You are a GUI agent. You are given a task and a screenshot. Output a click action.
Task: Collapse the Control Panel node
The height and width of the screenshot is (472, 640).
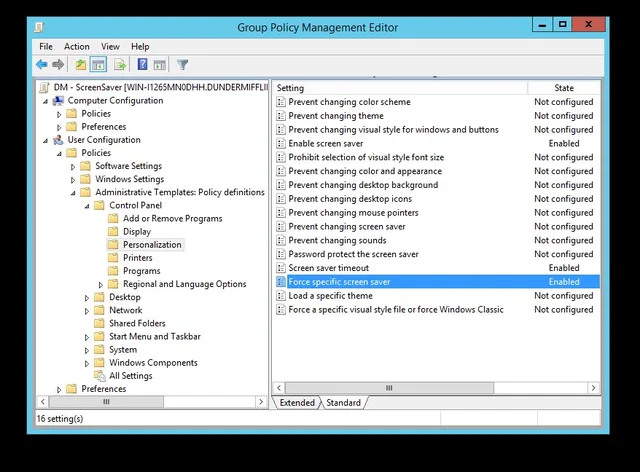click(x=87, y=206)
